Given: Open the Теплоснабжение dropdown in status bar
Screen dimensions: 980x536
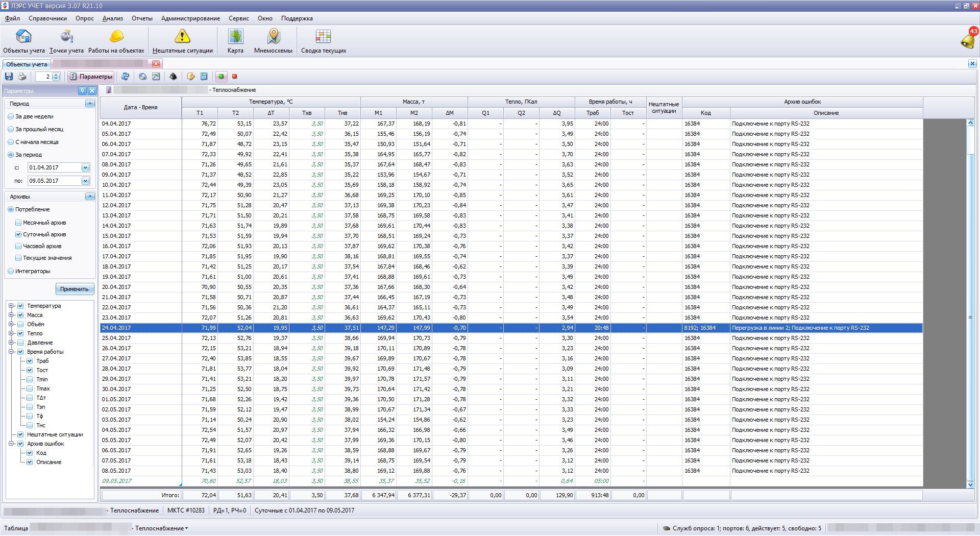Looking at the screenshot, I should click(161, 528).
